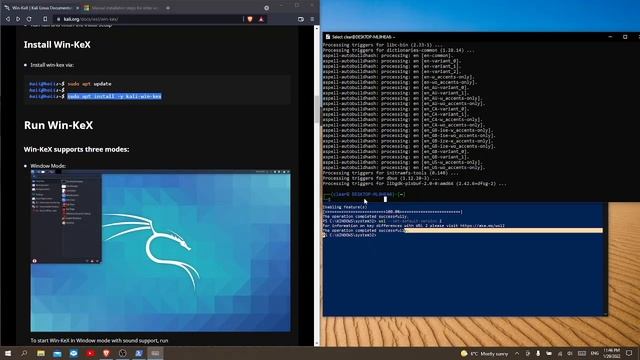Open network status tray icon
Screen dimensions: 640x360
click(560, 353)
